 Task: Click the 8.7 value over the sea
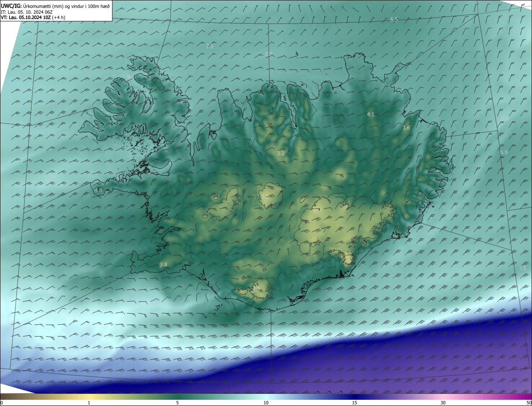point(52,177)
